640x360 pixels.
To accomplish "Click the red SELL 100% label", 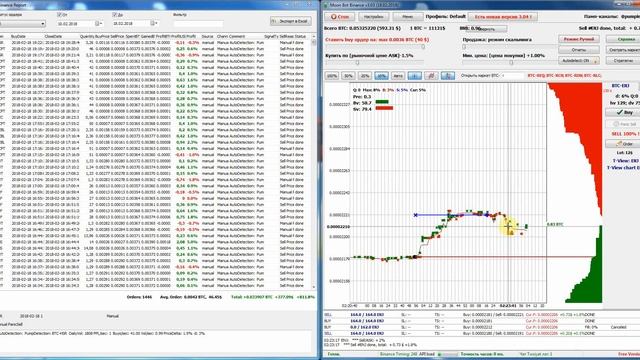I will (625, 134).
